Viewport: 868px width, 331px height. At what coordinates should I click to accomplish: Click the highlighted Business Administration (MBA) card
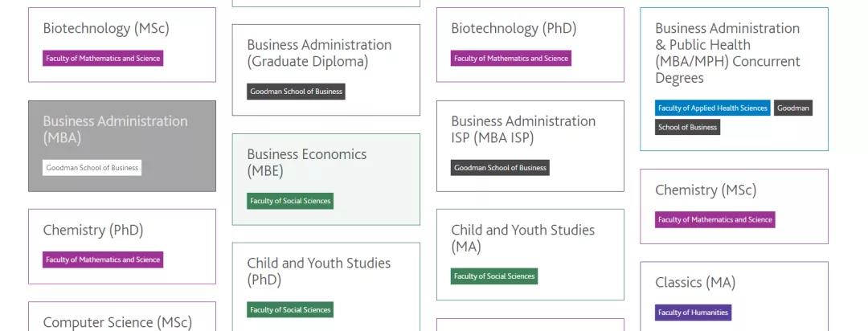(122, 146)
